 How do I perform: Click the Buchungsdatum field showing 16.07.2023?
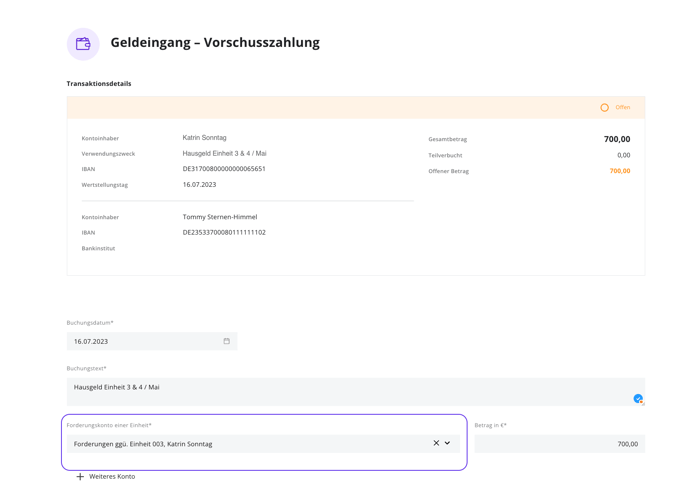[x=152, y=341]
